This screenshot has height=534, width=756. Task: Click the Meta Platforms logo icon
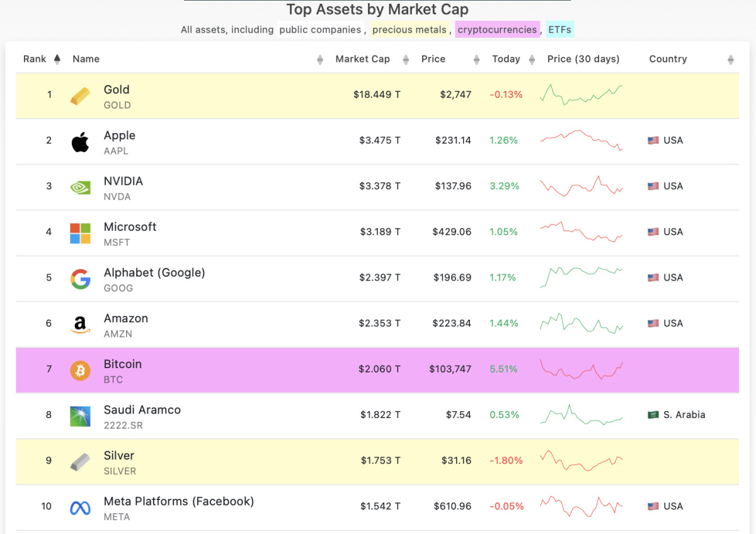click(80, 508)
